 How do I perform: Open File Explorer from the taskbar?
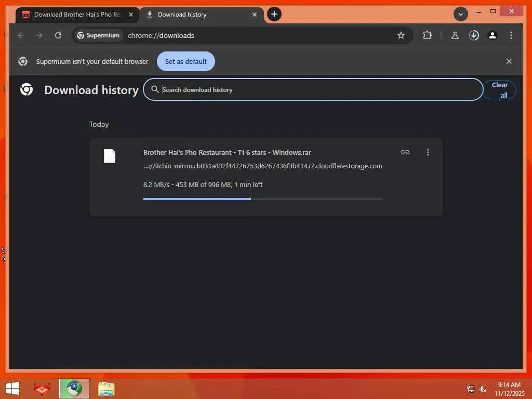pos(106,389)
